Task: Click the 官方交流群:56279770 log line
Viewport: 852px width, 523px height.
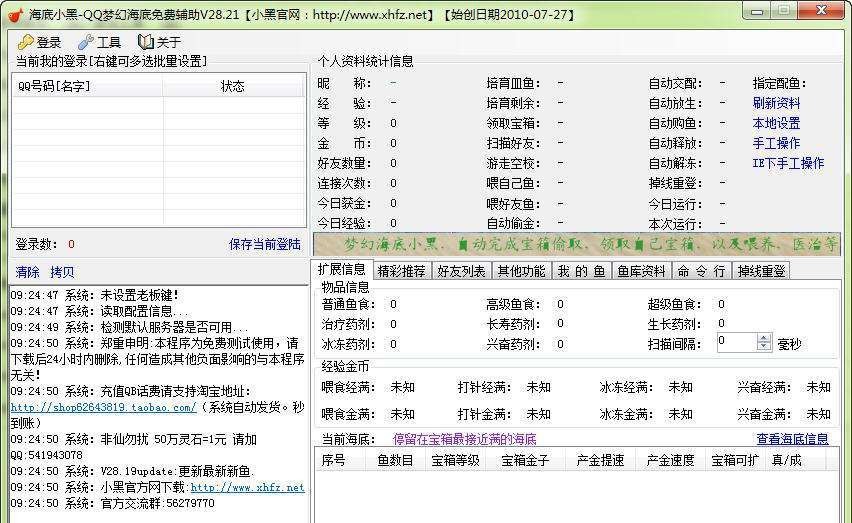Action: tap(112, 503)
